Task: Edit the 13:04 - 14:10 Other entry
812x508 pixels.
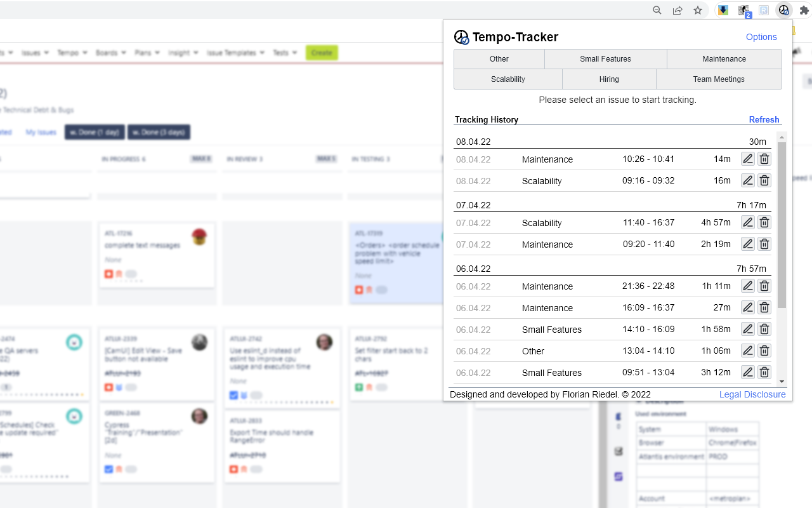Action: click(748, 351)
